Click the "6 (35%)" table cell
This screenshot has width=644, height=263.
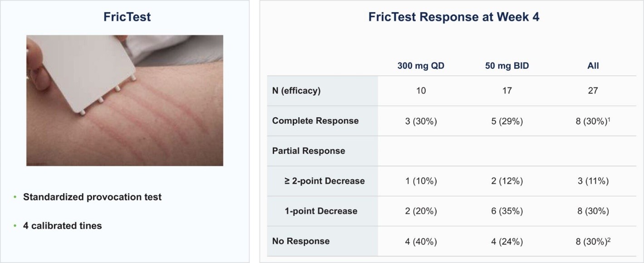(507, 211)
